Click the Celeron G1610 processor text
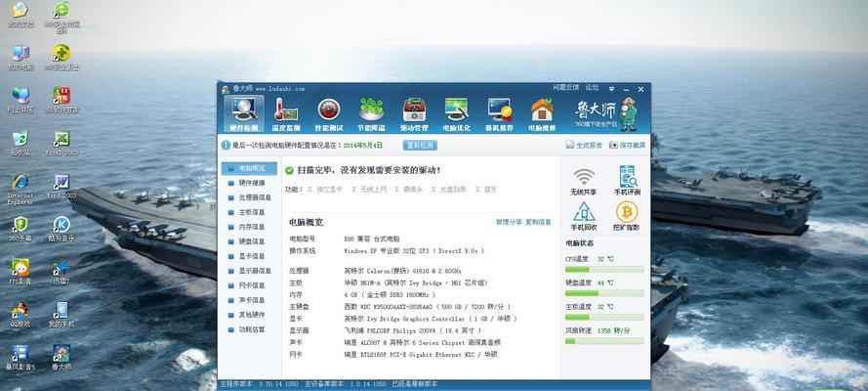 point(402,271)
